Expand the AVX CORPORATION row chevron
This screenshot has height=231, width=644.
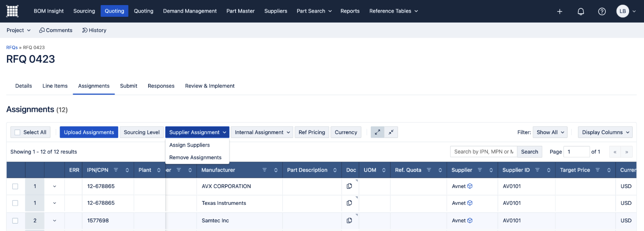point(55,187)
